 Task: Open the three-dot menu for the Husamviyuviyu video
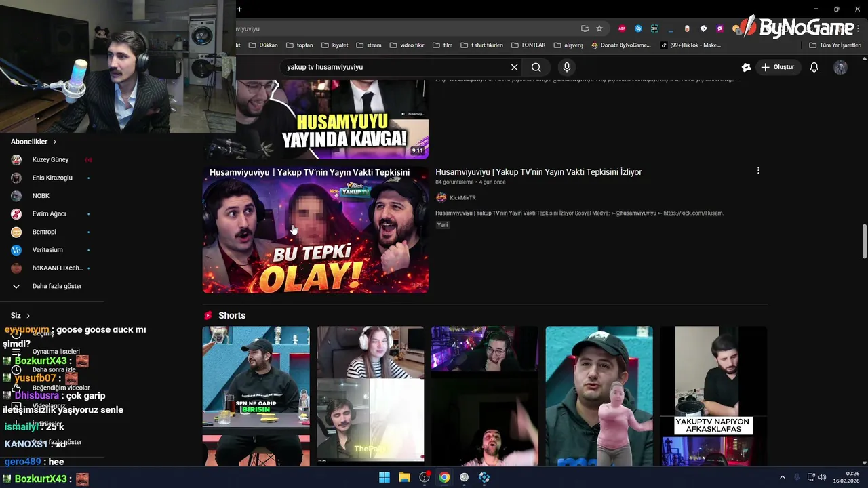click(758, 171)
